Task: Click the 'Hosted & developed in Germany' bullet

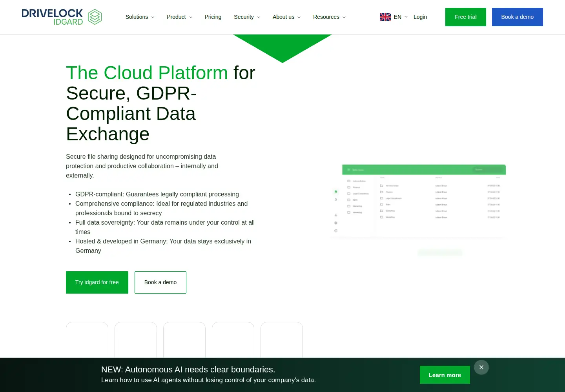Action: (x=163, y=246)
